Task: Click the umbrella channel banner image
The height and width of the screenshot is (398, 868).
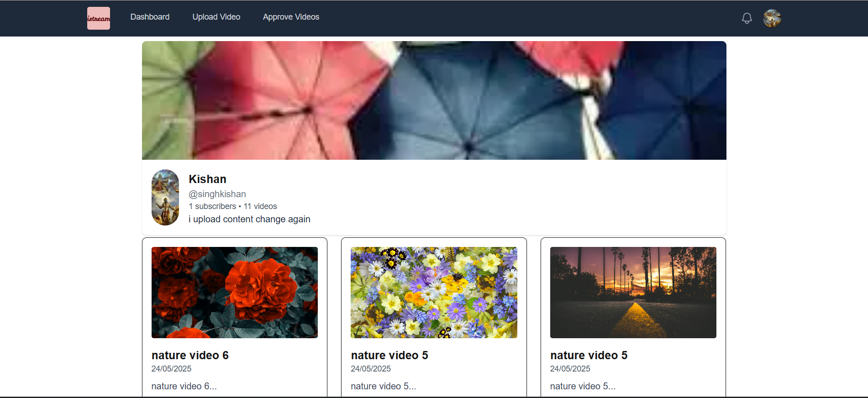Action: [434, 100]
